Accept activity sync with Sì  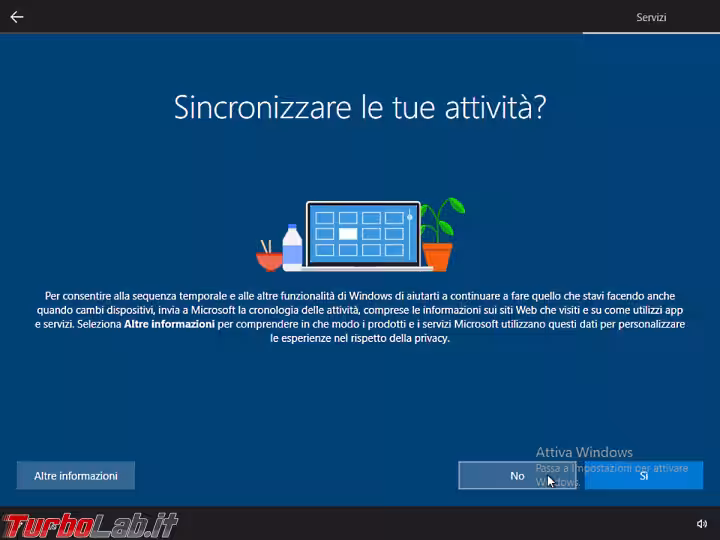point(644,476)
